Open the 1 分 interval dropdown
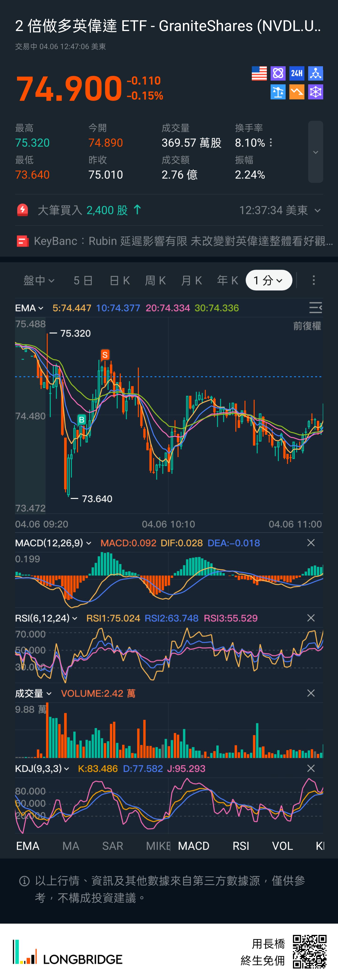This screenshot has height=980, width=338. pos(269,280)
